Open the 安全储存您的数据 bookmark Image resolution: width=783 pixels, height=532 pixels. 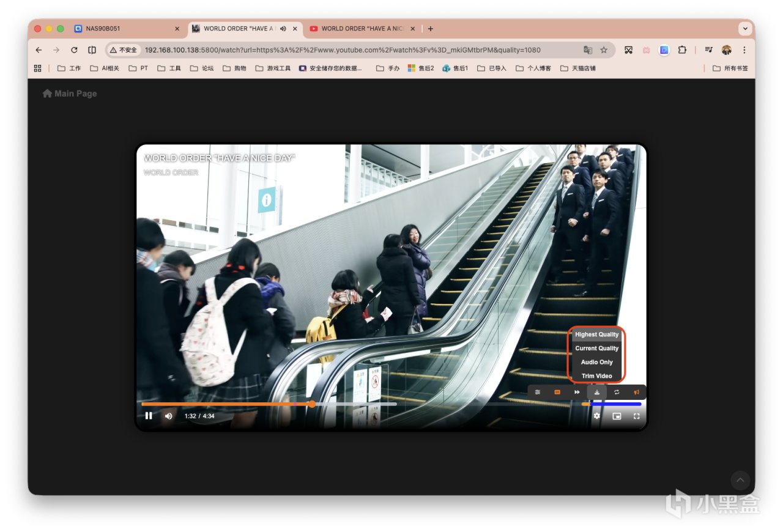tap(330, 68)
